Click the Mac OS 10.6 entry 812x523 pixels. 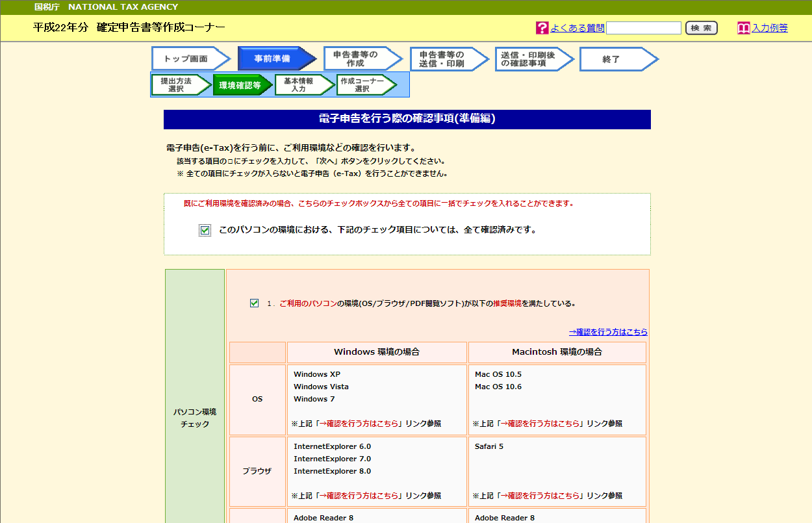[498, 387]
